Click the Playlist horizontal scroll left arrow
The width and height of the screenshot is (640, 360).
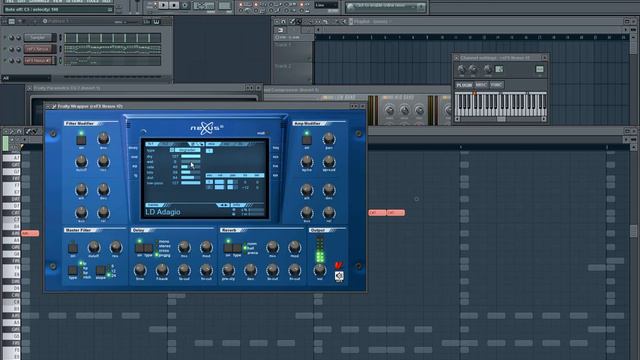point(318,30)
